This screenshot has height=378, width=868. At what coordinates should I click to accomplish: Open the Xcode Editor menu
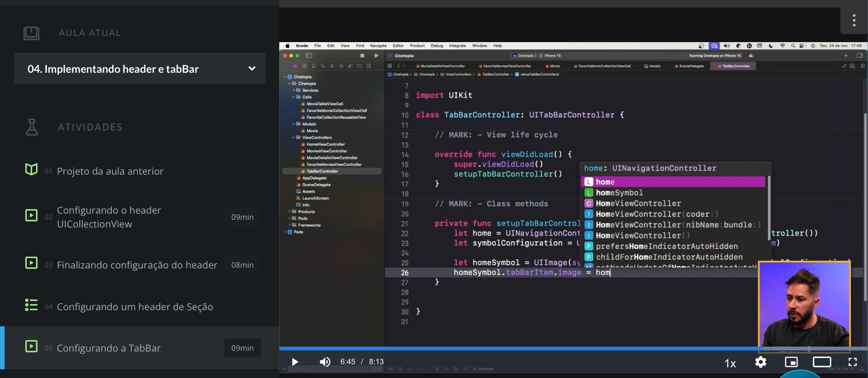398,46
